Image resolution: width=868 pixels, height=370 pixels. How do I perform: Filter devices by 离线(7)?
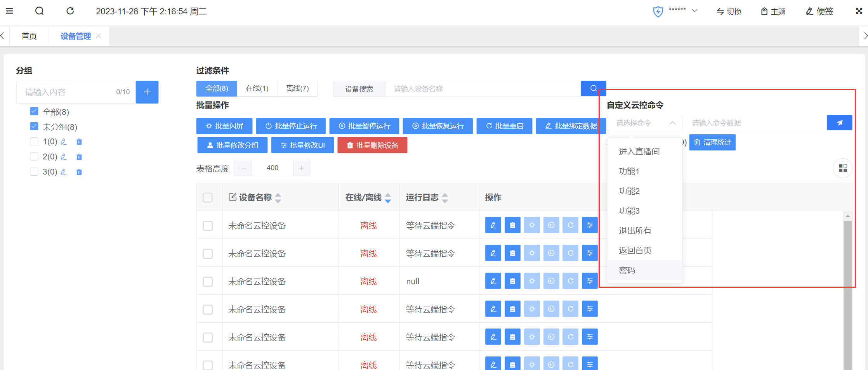pos(297,88)
